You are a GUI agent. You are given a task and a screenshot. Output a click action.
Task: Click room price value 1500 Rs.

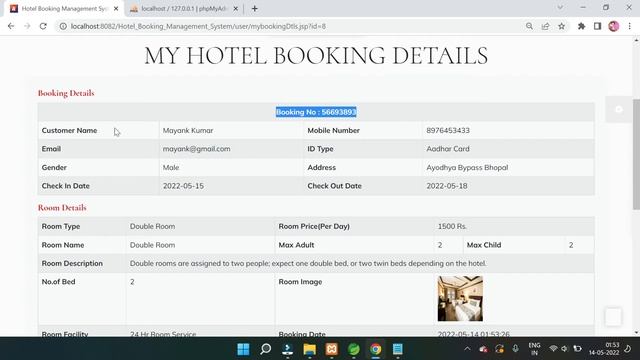[452, 226]
